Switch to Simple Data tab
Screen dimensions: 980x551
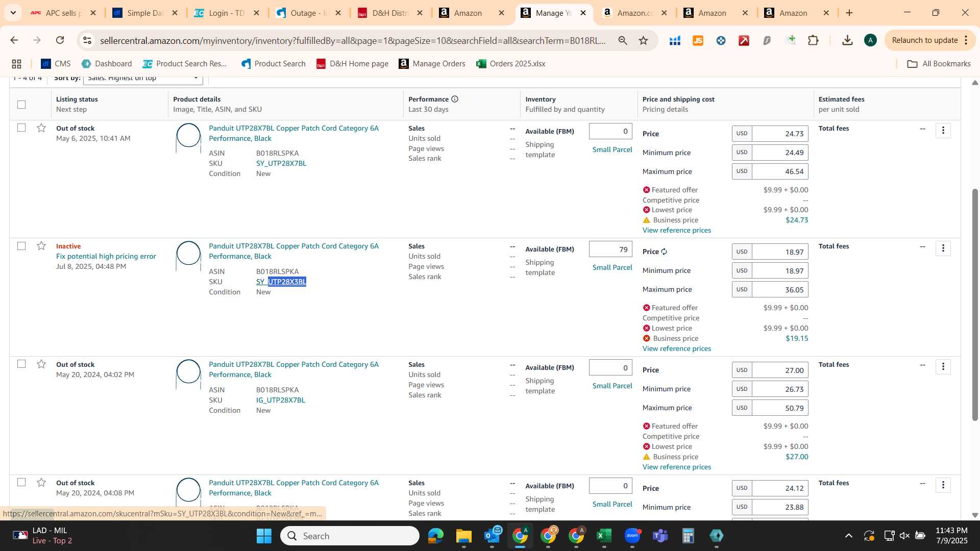[145, 13]
